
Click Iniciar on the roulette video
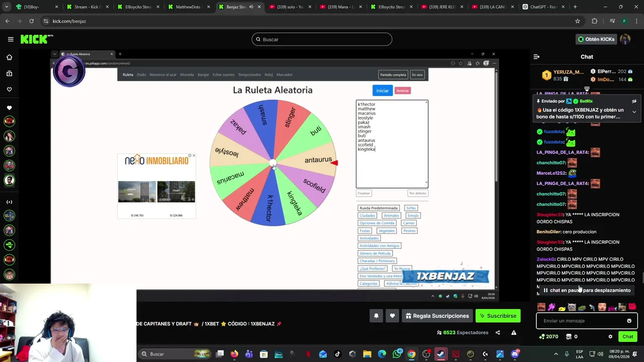point(382,90)
